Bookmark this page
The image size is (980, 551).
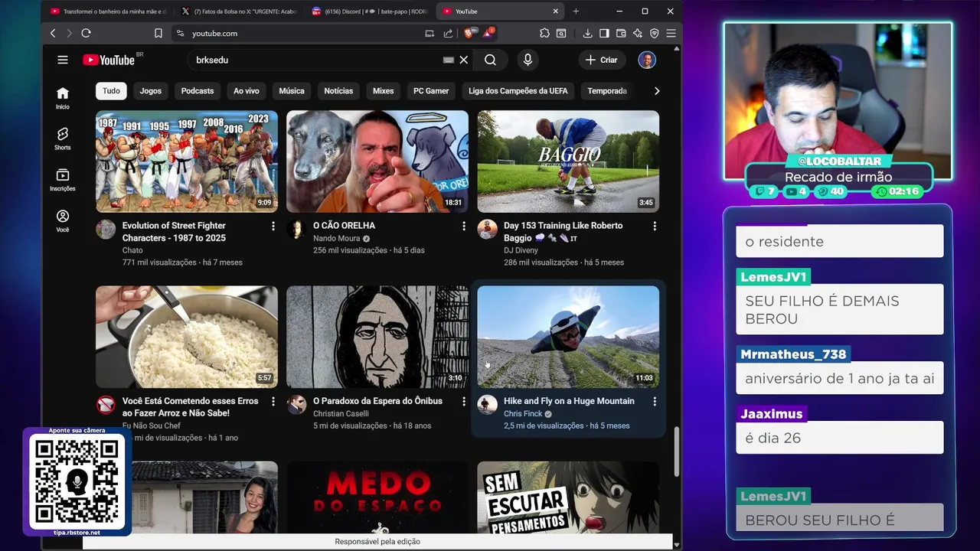coord(158,34)
